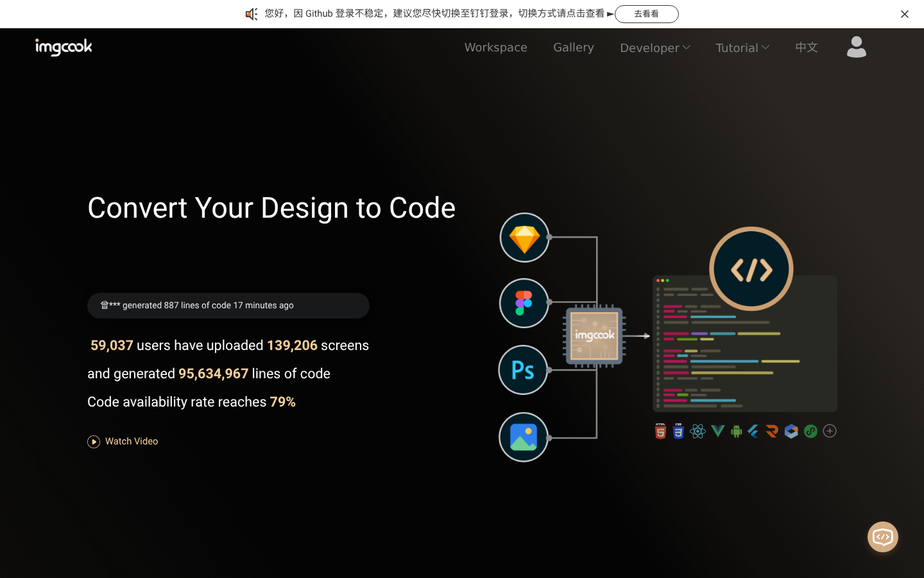
Task: Click the blue hexagon framework icon
Action: pyautogui.click(x=791, y=432)
